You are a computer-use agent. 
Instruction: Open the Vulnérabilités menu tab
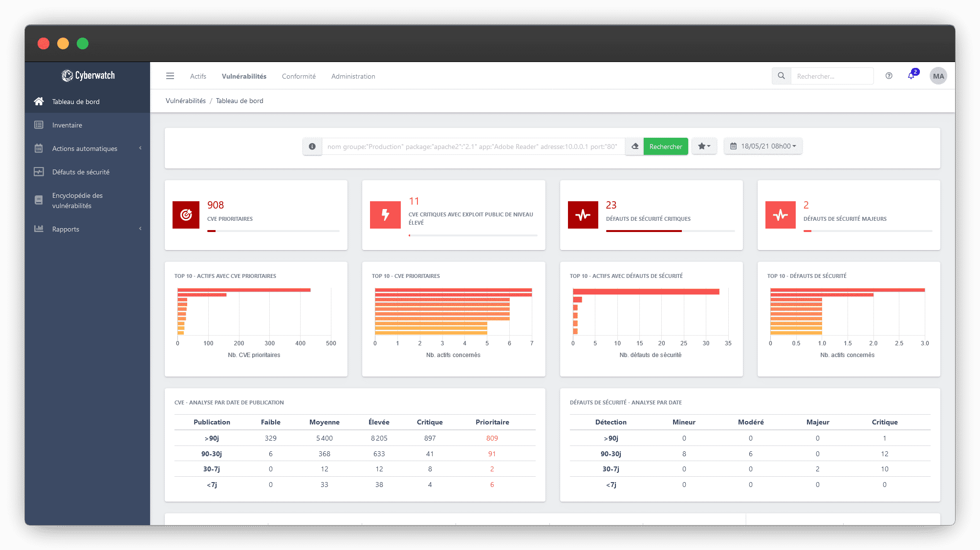pyautogui.click(x=243, y=76)
